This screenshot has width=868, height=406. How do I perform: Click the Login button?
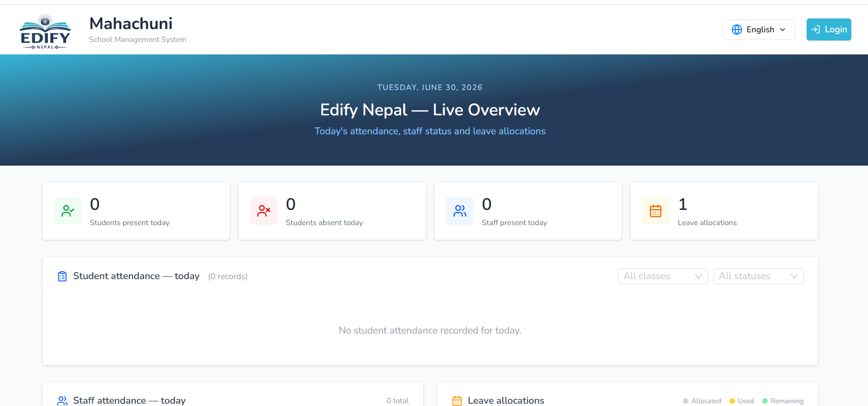(829, 30)
